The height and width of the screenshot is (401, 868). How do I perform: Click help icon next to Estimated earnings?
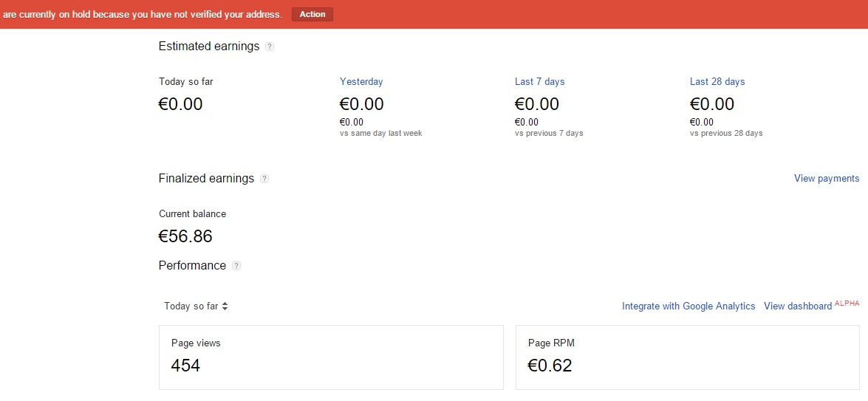pyautogui.click(x=270, y=47)
